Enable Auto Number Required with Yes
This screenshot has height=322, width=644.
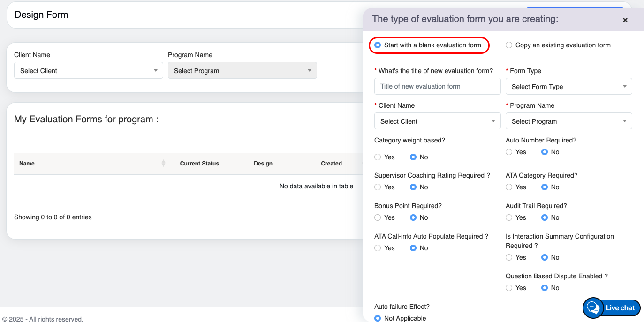[x=509, y=152]
